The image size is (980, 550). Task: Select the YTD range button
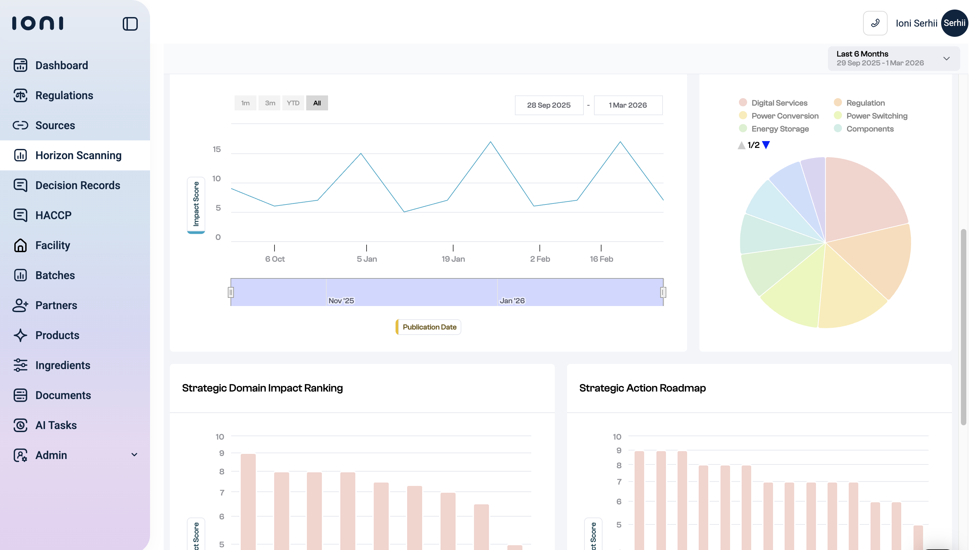point(293,103)
